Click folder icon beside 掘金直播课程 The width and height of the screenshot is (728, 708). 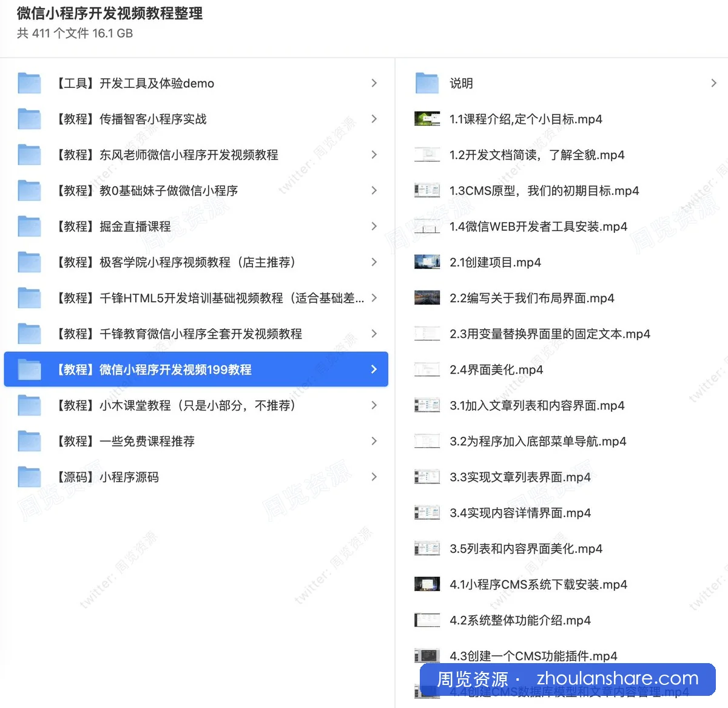[29, 226]
